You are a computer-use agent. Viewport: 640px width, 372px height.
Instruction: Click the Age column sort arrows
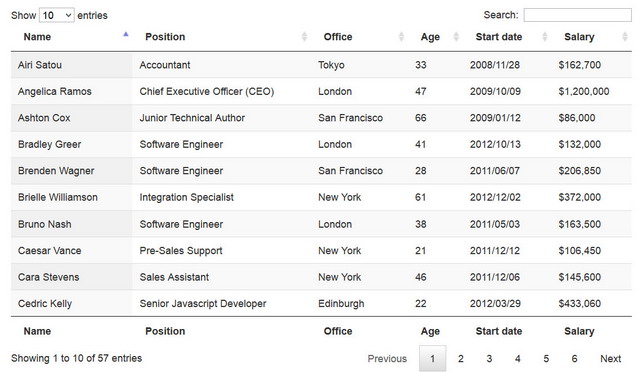click(x=456, y=37)
